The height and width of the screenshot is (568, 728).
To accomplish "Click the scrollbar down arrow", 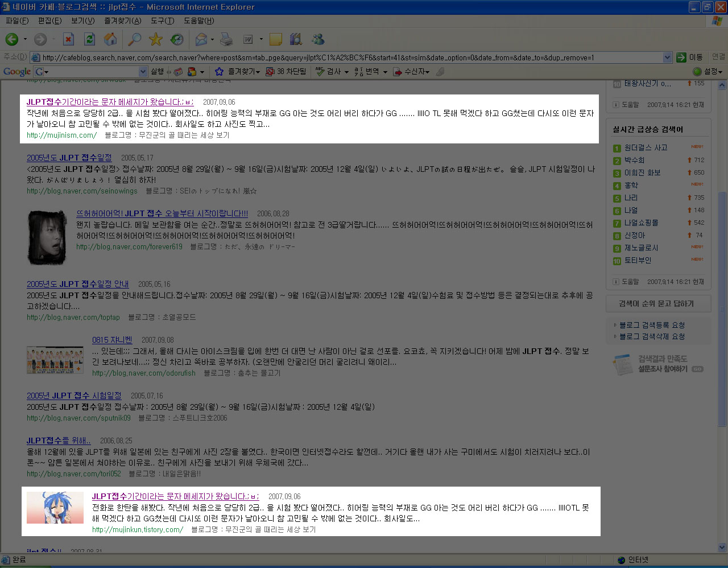I will click(722, 548).
